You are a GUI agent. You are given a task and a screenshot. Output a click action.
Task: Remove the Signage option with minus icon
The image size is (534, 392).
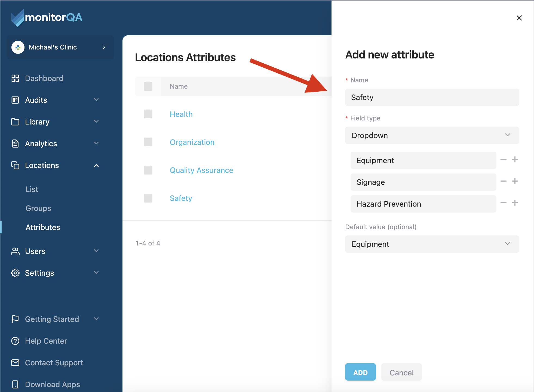[504, 181]
